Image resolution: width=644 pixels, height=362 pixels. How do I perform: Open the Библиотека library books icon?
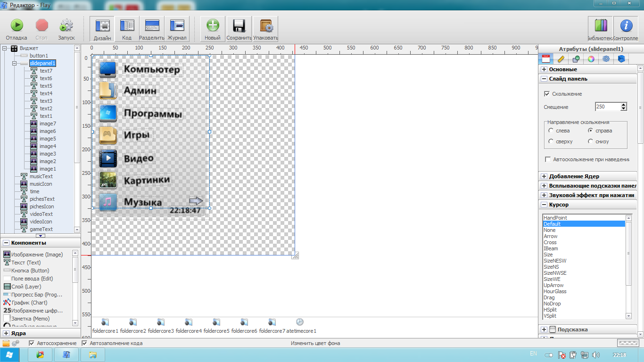[601, 26]
